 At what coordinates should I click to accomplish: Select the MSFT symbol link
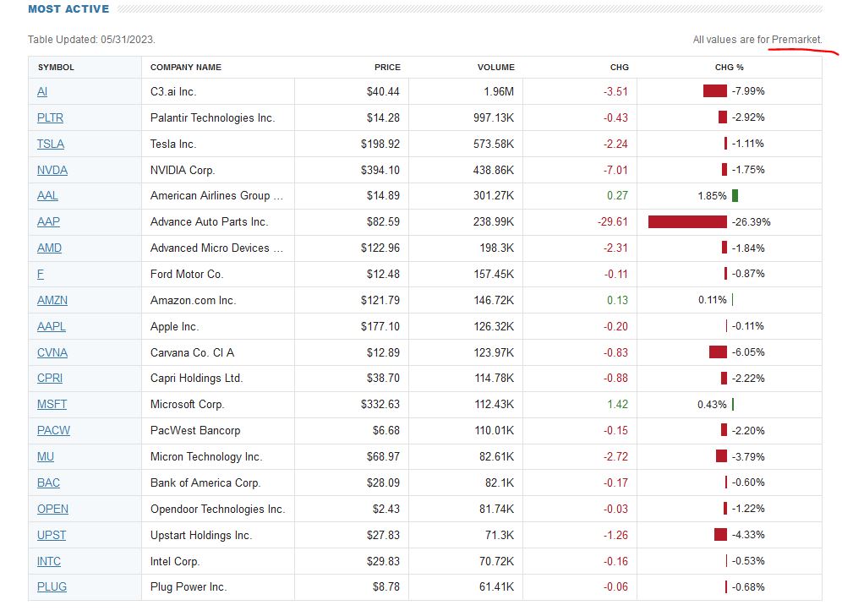coord(52,404)
